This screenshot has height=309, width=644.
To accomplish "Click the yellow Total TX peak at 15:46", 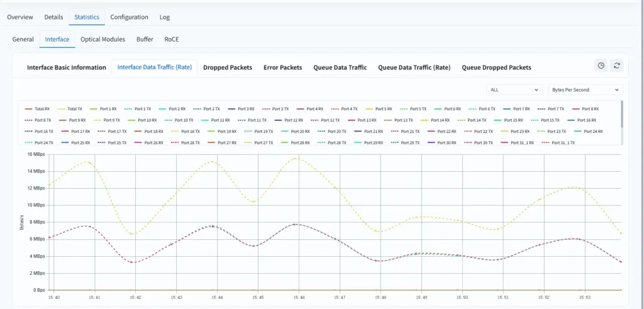I will 296,158.
